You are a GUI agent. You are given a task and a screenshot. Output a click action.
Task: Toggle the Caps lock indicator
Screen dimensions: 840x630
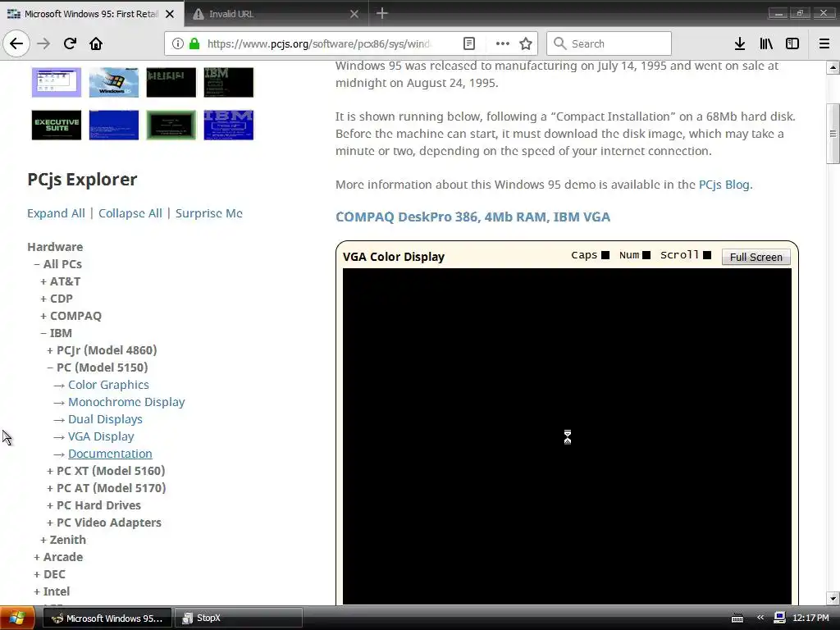[x=605, y=255]
